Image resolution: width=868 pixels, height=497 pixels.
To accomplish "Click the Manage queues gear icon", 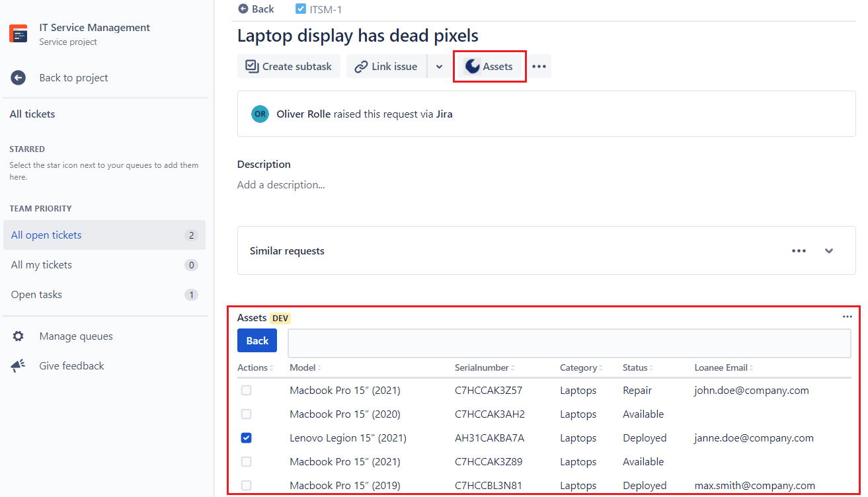I will click(18, 336).
